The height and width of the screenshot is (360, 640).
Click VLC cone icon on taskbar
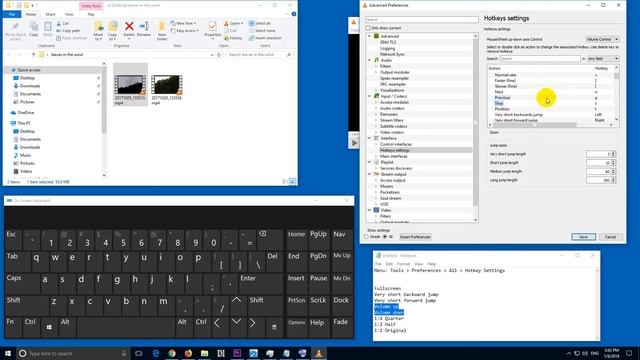319,353
